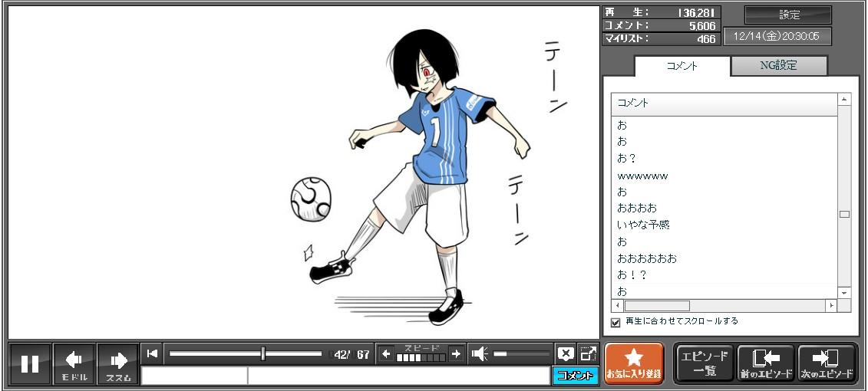Decrease playback speed with left arrow

coord(386,353)
